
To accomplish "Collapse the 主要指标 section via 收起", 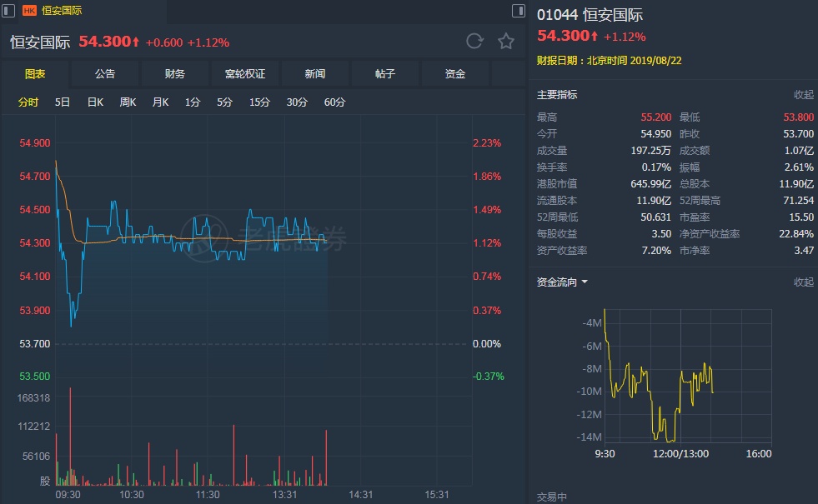I will [x=803, y=95].
